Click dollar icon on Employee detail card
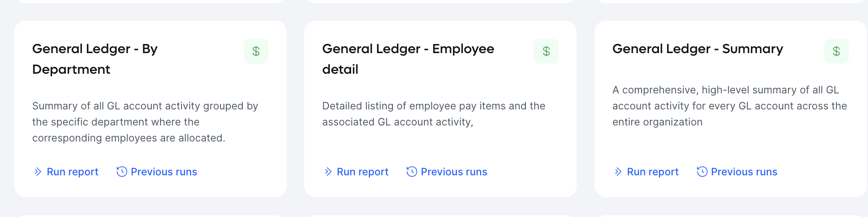This screenshot has height=217, width=868. pos(546,51)
